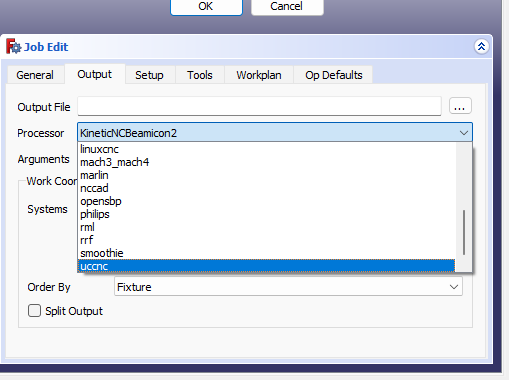Screen dimensions: 509x380
Task: Switch to Op Defaults tab
Action: pyautogui.click(x=334, y=75)
